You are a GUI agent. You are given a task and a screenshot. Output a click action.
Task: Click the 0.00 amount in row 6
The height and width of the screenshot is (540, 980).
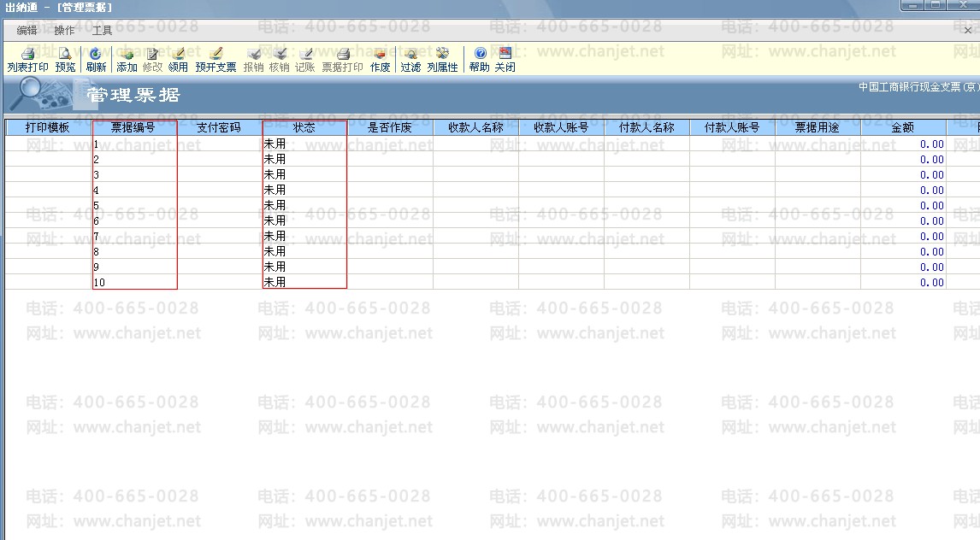coord(932,221)
